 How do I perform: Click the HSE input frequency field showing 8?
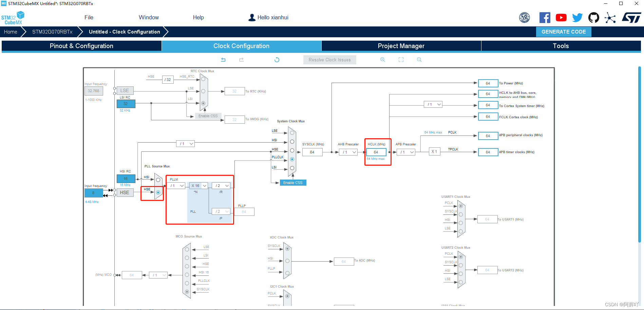click(94, 193)
